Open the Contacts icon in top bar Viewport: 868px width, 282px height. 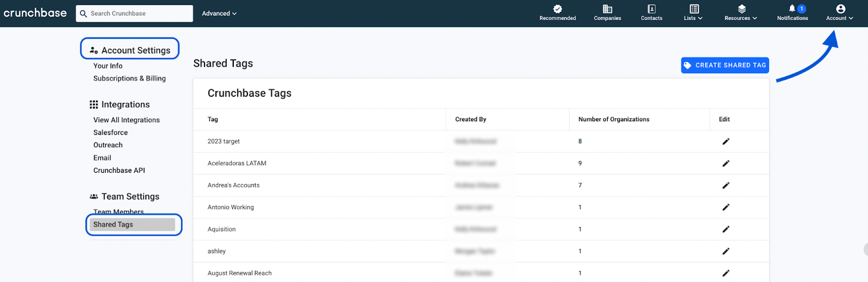(652, 9)
